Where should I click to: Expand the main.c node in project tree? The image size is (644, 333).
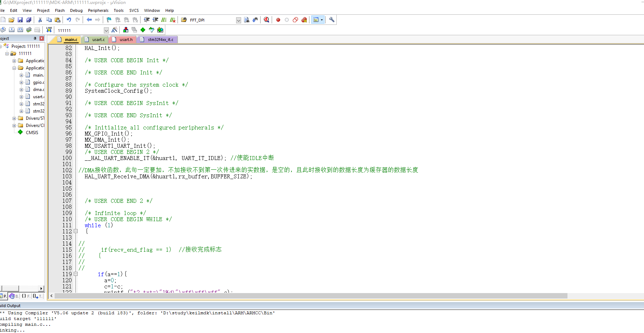(x=21, y=75)
